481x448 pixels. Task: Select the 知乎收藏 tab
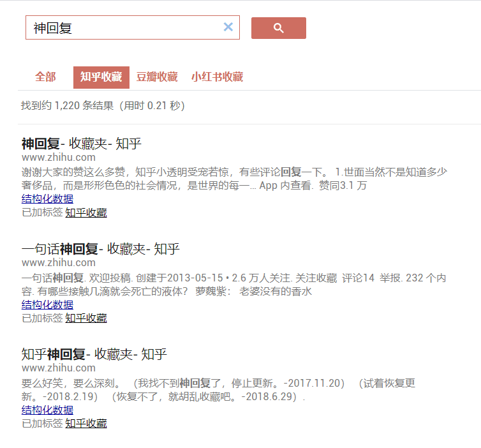(101, 77)
